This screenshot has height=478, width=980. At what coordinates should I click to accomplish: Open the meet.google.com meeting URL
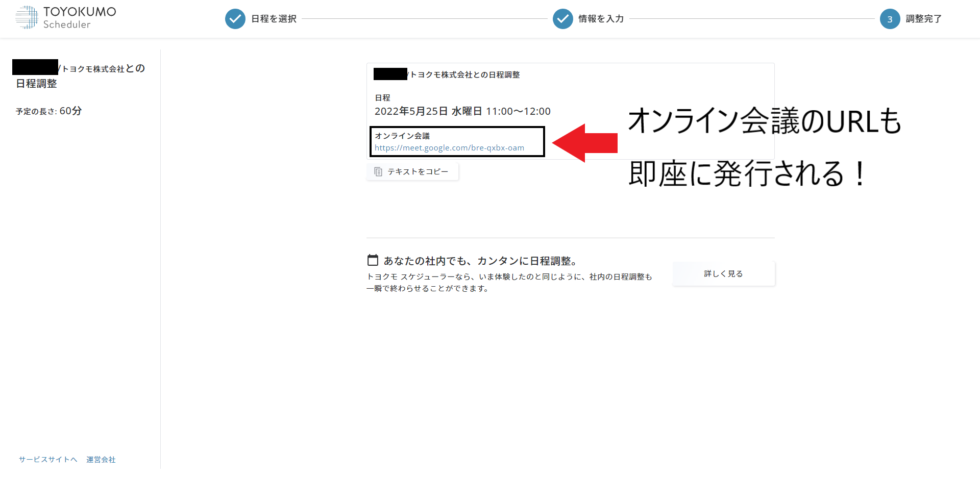tap(449, 148)
